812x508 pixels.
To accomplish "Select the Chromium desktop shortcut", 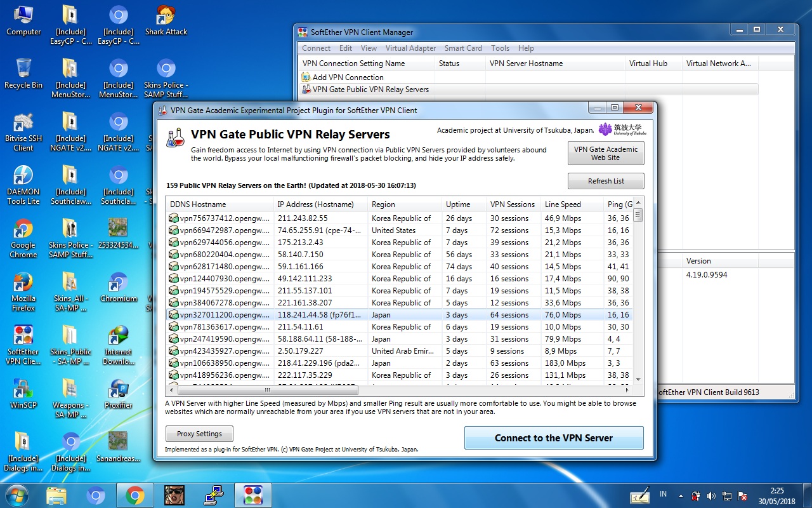I will (119, 287).
